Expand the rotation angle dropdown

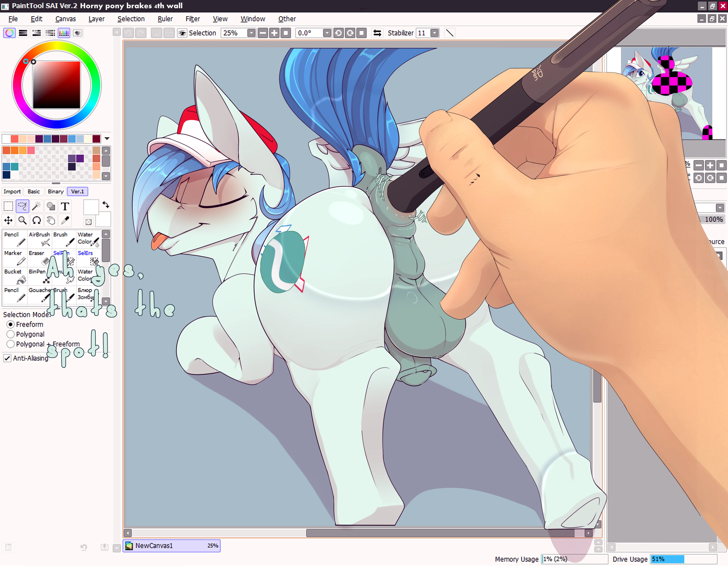327,33
